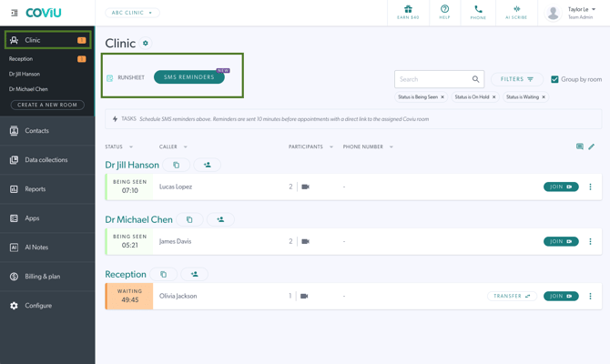Focus the Search input field
This screenshot has width=610, height=364.
coord(439,79)
